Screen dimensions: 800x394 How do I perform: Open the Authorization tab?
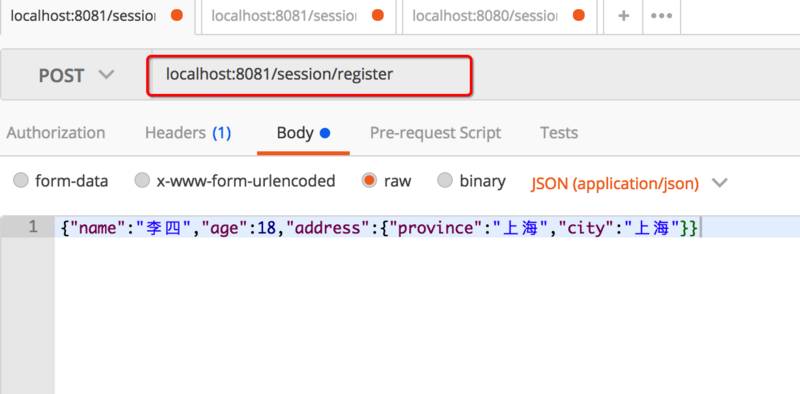point(56,133)
